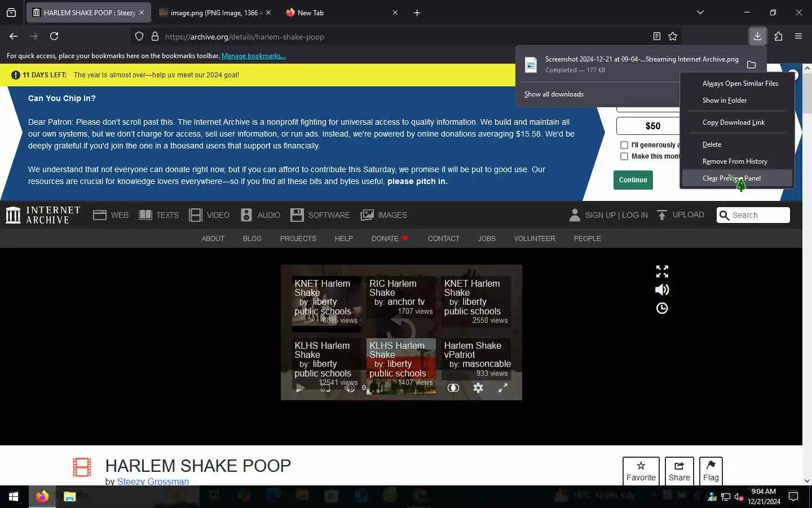The height and width of the screenshot is (508, 812).
Task: Open the VOLUNTEER navigation link
Action: (x=535, y=239)
